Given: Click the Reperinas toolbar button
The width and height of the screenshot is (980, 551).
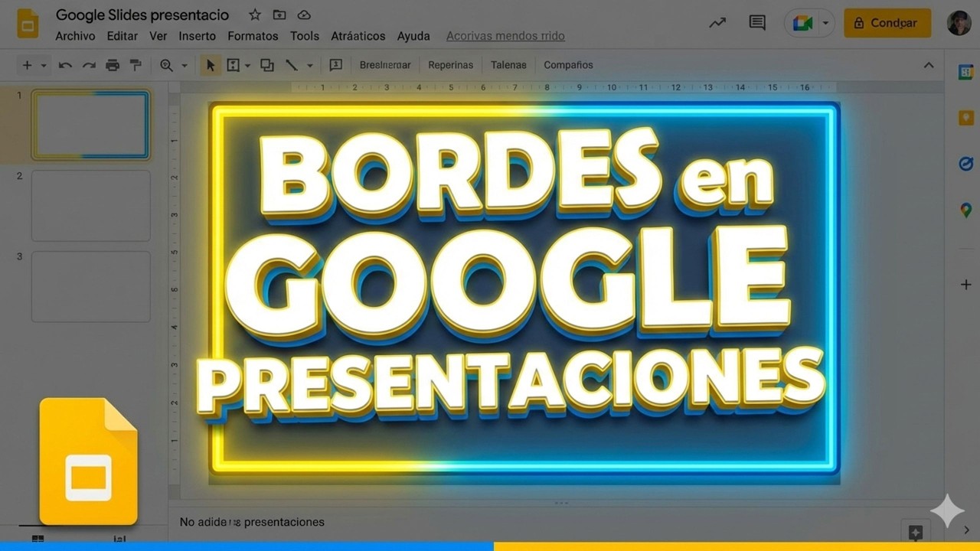Looking at the screenshot, I should (x=451, y=65).
